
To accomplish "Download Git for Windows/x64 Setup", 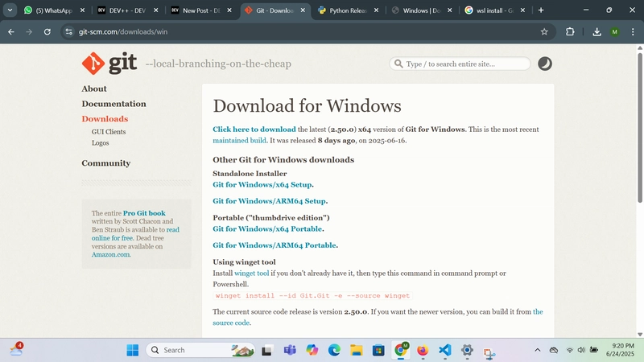I will 262,185.
